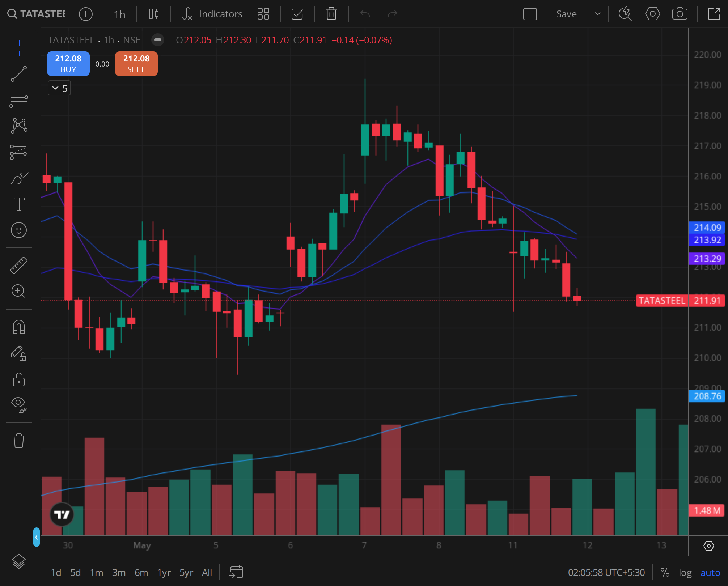This screenshot has width=728, height=586.
Task: Click the 212.08 BUY button
Action: pos(68,64)
